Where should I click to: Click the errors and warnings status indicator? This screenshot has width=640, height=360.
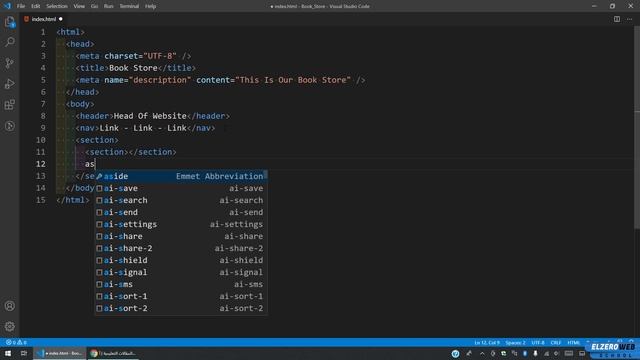coord(16,342)
